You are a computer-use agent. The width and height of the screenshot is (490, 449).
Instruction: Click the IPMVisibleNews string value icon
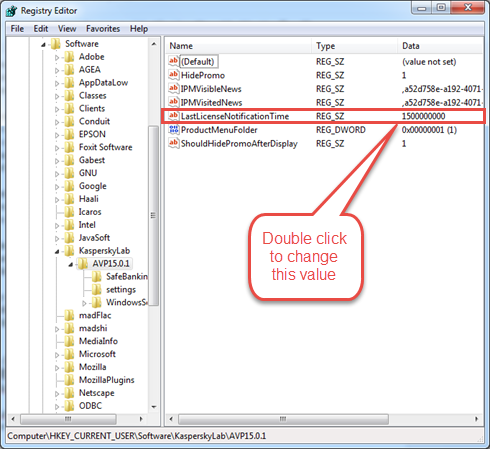click(x=173, y=88)
